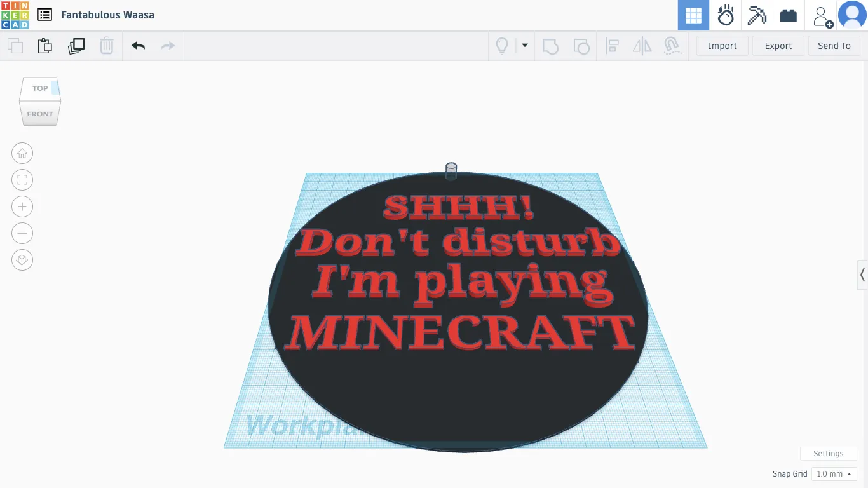Expand the collapsed right shapes panel
Image resolution: width=868 pixels, height=488 pixels.
[x=862, y=274]
